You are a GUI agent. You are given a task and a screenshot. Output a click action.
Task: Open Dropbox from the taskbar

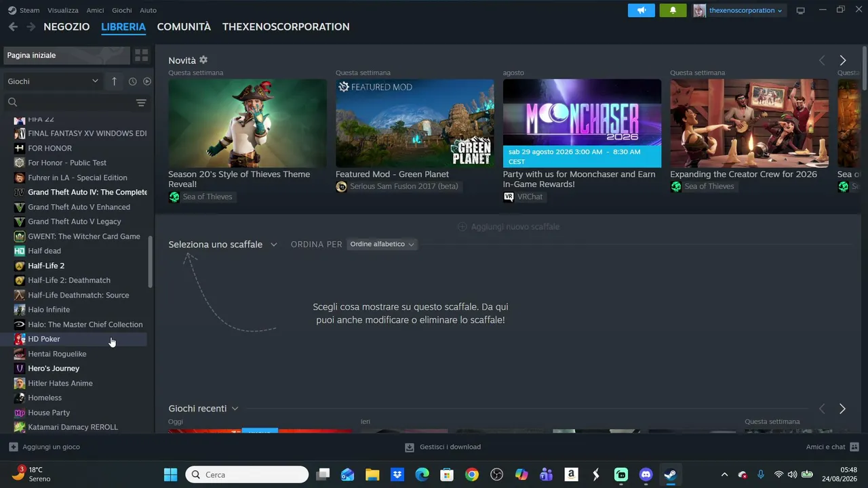tap(397, 474)
